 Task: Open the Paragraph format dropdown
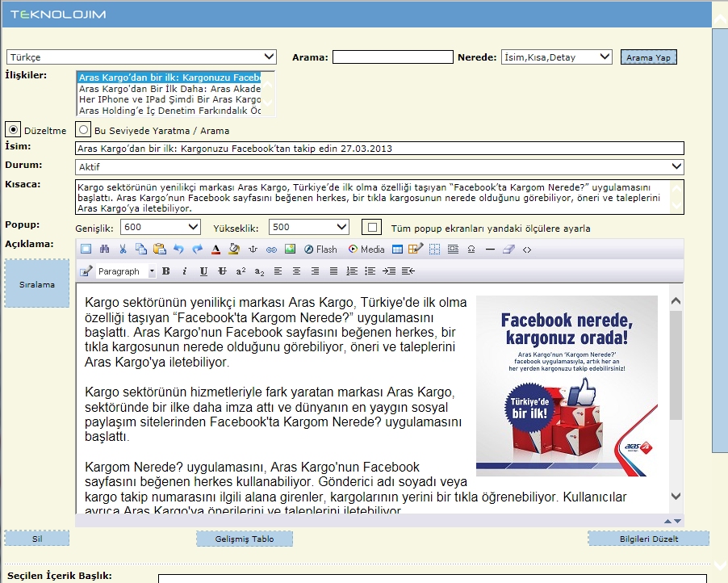coord(126,271)
